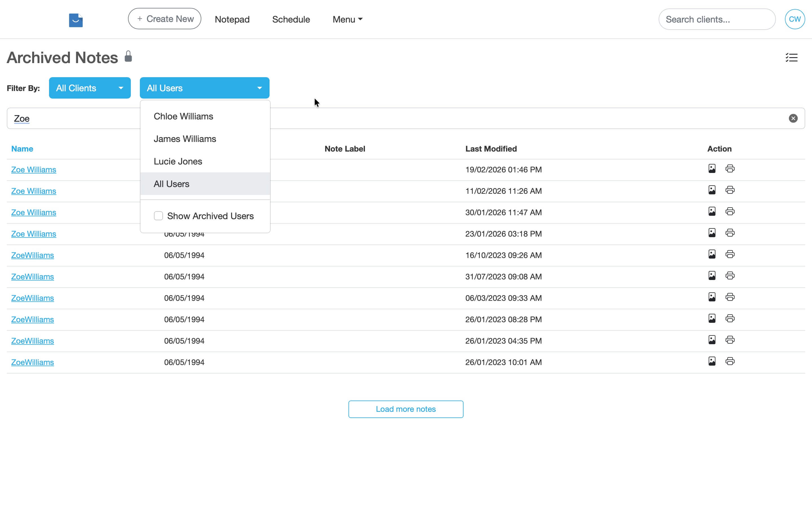Click the Search clients field
This screenshot has height=507, width=812.
point(717,19)
